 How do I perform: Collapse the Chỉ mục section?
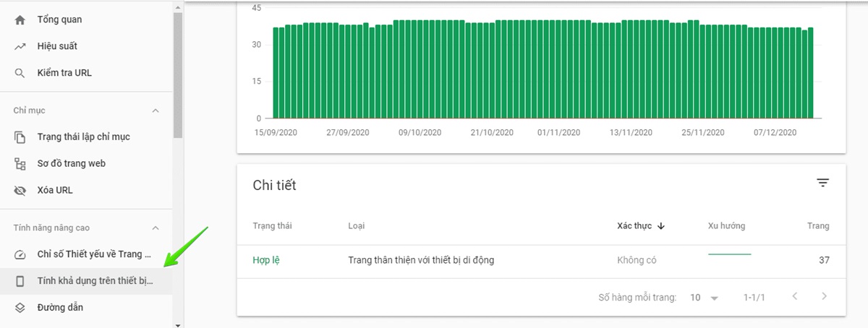[x=155, y=111]
